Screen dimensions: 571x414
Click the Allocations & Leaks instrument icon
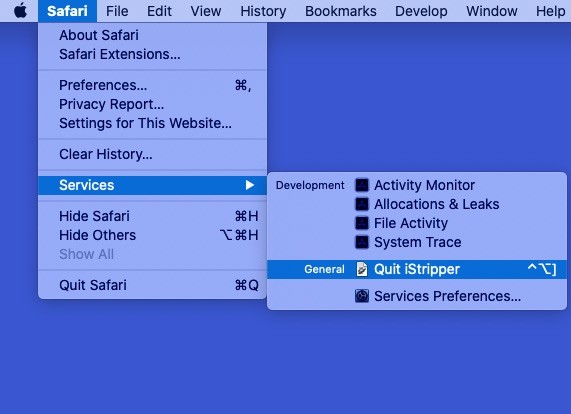[362, 204]
